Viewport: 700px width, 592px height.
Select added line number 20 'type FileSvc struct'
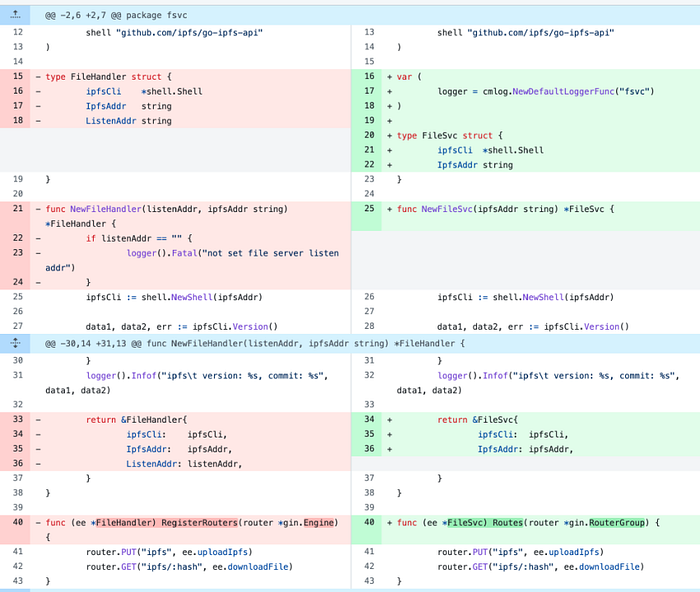pyautogui.click(x=369, y=135)
